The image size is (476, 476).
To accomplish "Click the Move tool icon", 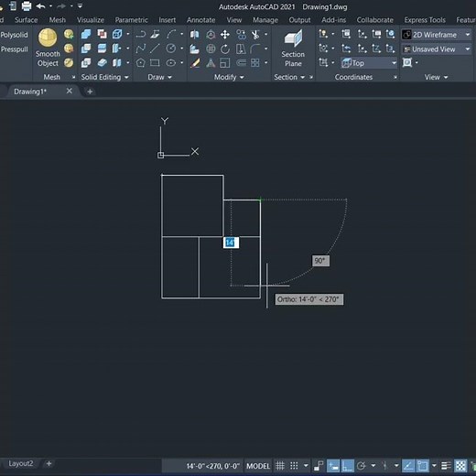I will (x=225, y=34).
